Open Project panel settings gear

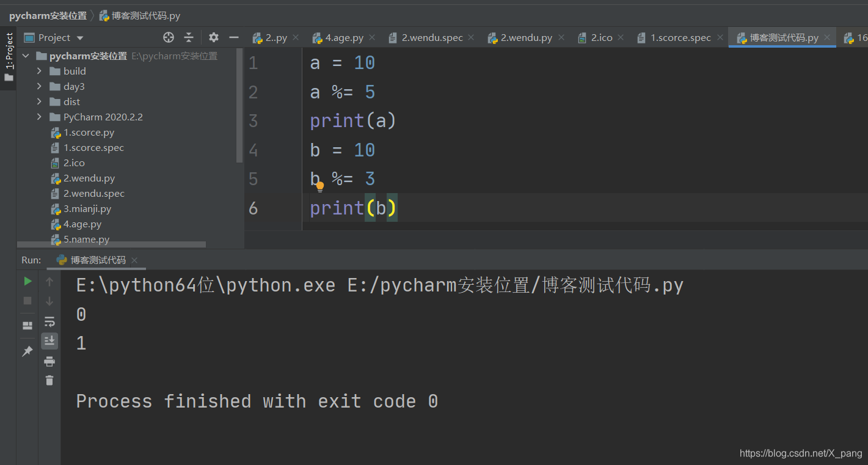click(213, 37)
